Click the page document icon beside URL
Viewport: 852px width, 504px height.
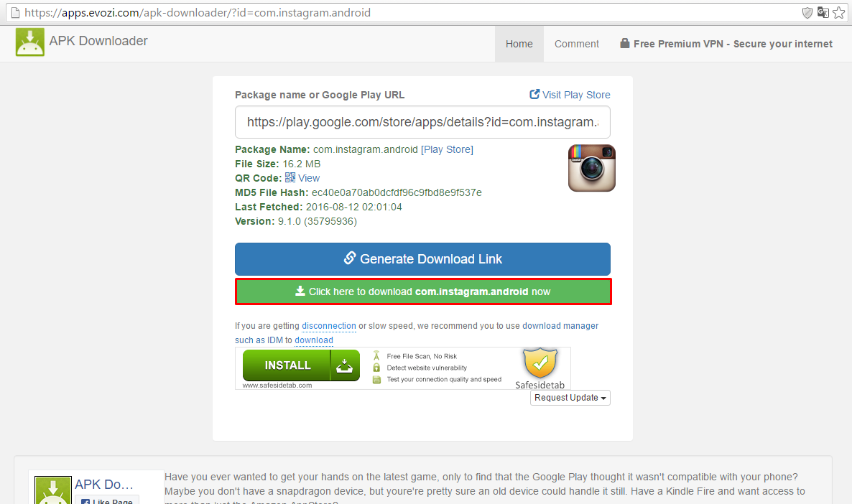[x=15, y=12]
